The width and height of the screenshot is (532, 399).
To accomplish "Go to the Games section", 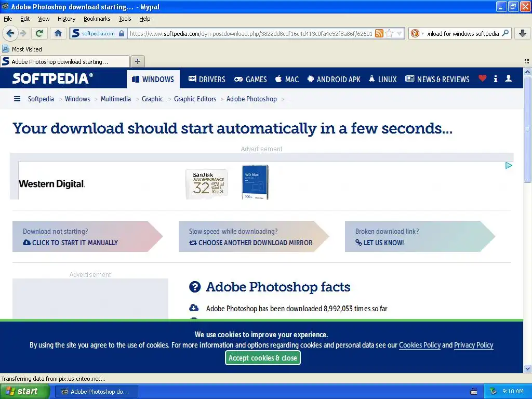I will tap(250, 79).
